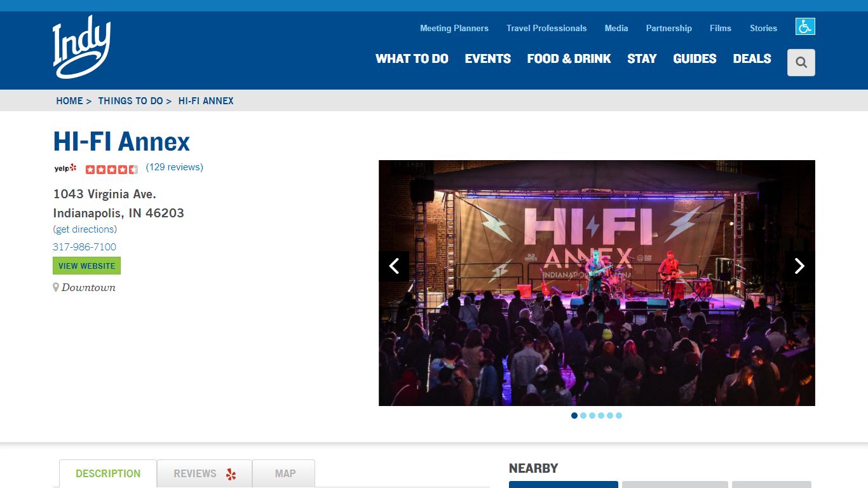Open the accessibility wheelchair icon
Viewport: 868px width, 488px height.
pos(805,27)
